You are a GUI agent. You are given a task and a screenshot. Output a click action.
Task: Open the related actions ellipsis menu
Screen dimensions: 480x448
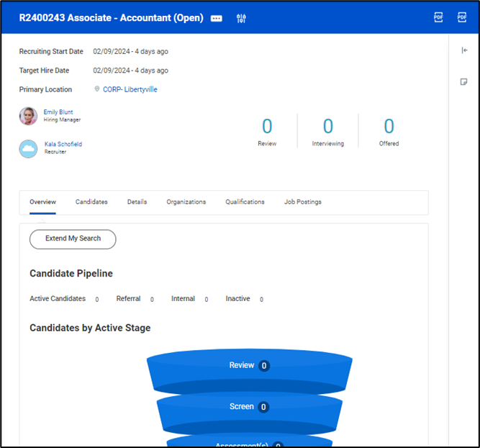217,18
